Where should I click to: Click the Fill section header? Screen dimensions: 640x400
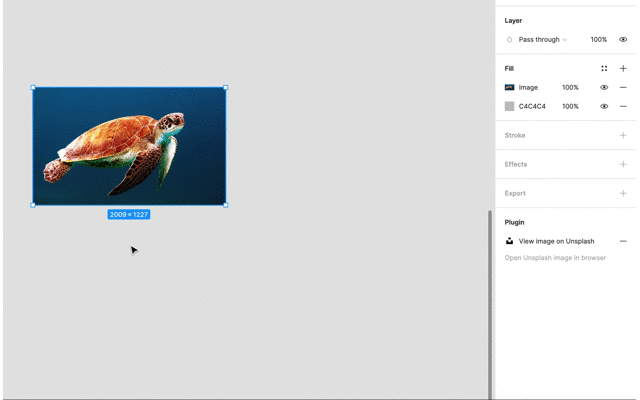(x=509, y=69)
